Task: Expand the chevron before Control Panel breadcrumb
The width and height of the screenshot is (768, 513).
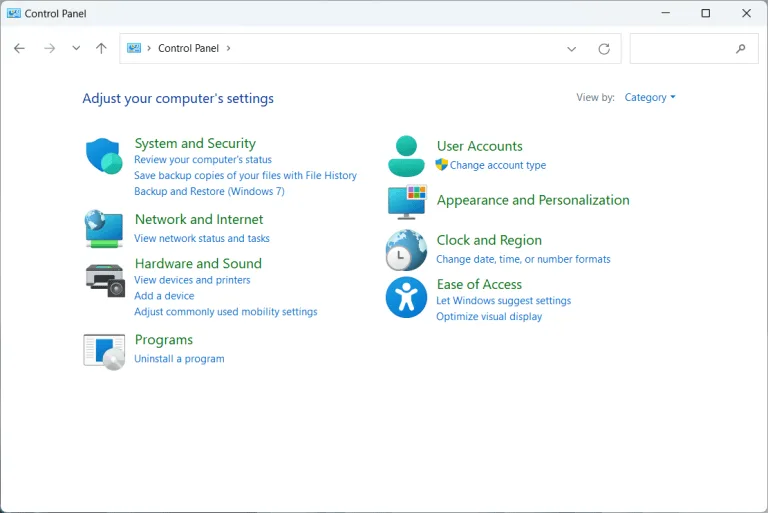Action: coord(149,48)
